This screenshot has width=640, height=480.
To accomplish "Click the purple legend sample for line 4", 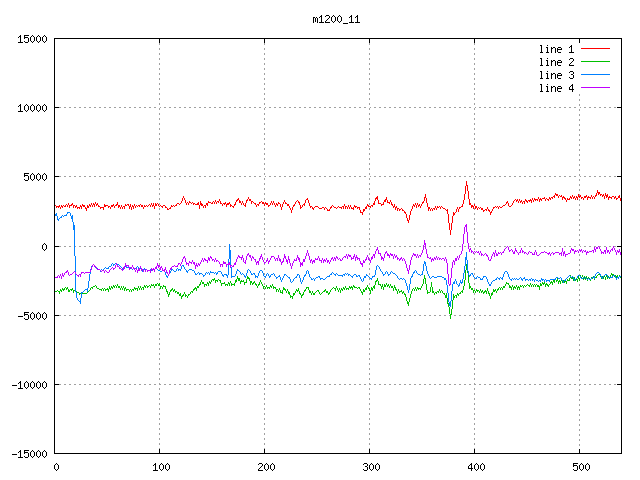I will click(x=596, y=88).
